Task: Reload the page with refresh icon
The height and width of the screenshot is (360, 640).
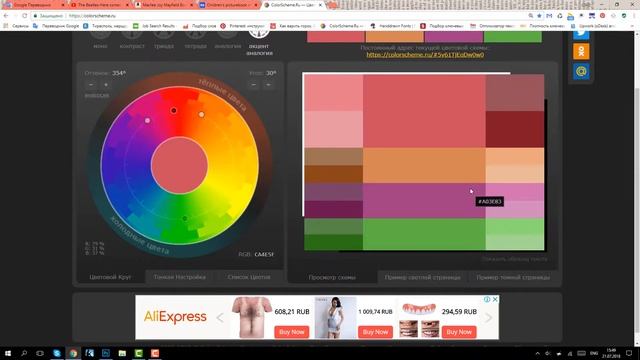Action: [24, 16]
